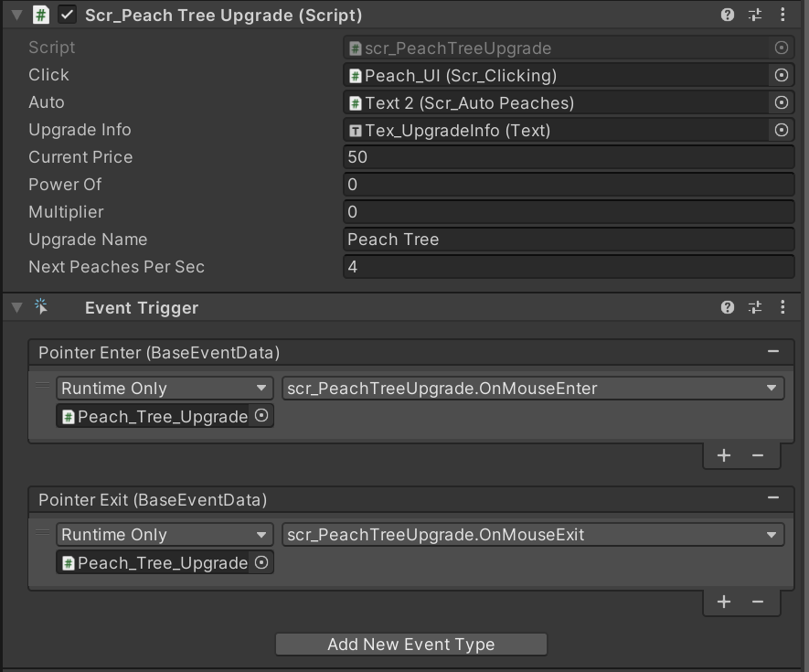
Task: Open the OnMouseEnter function dropdown
Action: click(x=533, y=389)
